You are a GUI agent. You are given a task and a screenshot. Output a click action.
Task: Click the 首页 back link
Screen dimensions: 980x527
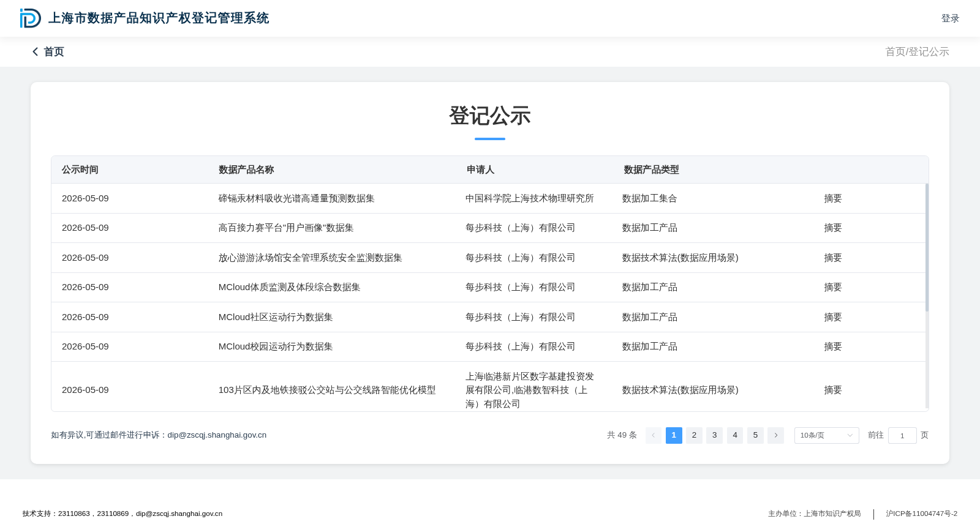click(54, 52)
